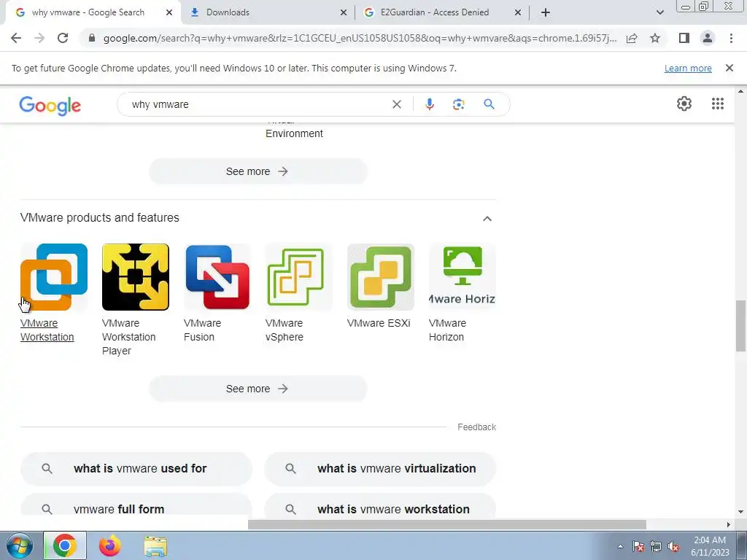747x560 pixels.
Task: Show hidden system tray icons
Action: point(620,546)
